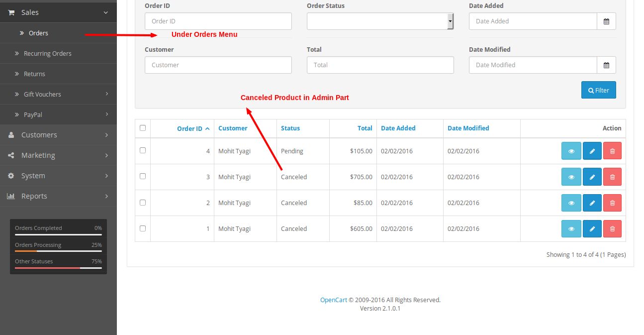Check the box for order 4

[143, 150]
